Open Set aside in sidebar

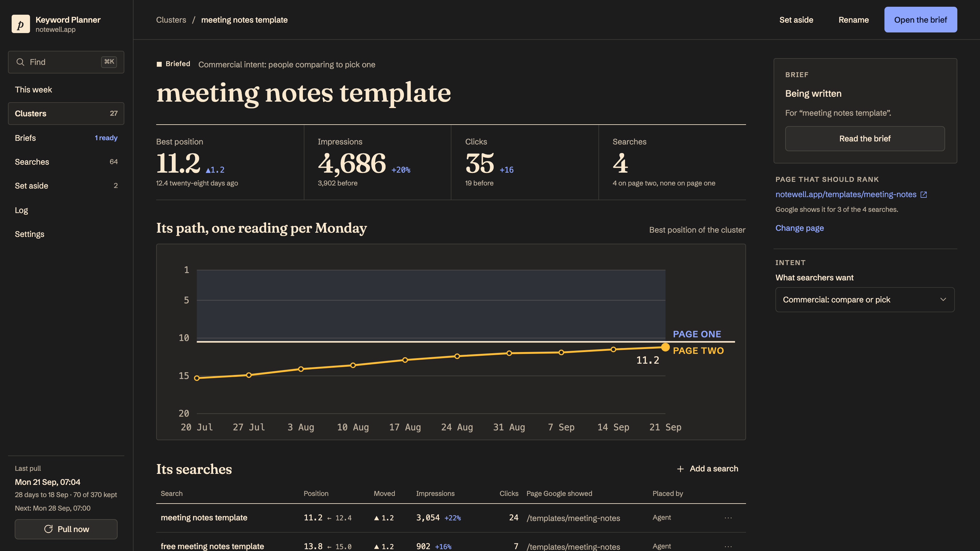(x=66, y=186)
